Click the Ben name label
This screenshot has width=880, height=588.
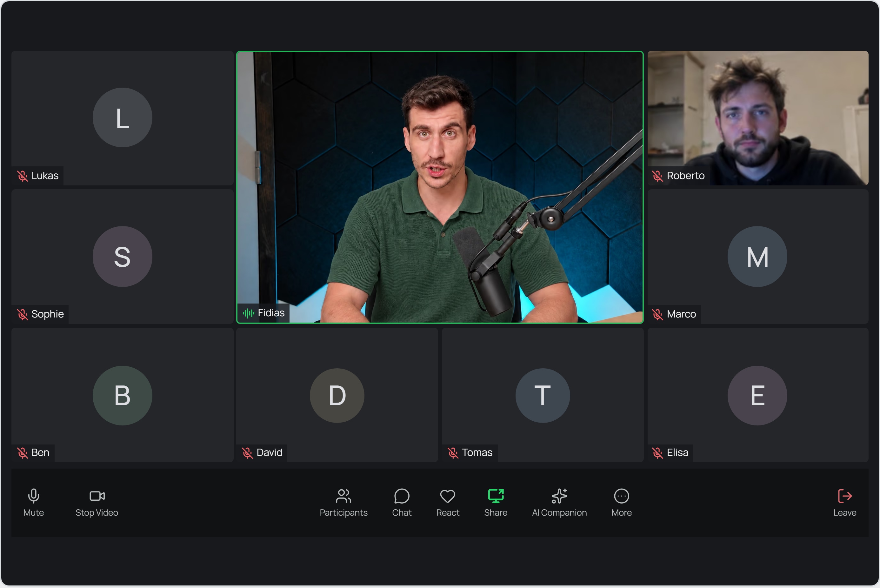pos(40,452)
